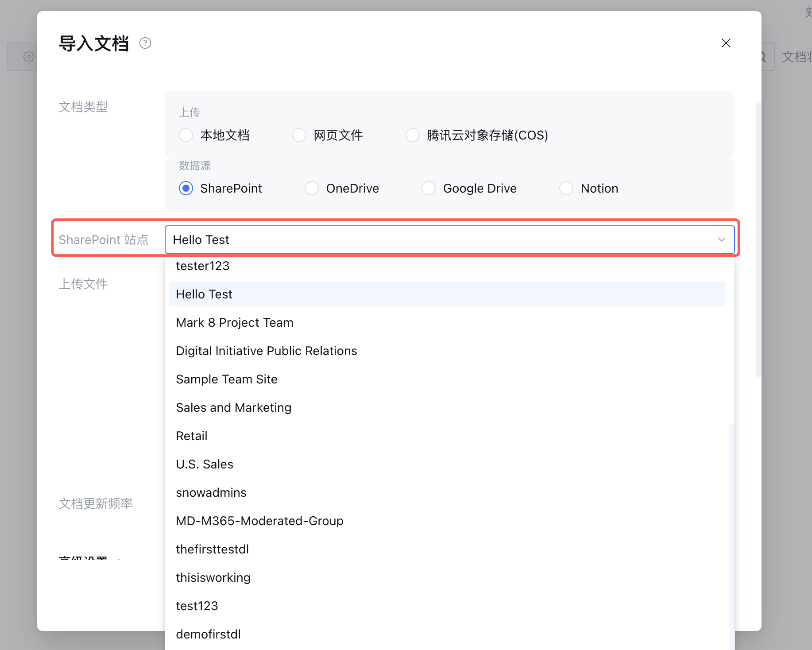The image size is (812, 650).
Task: Click the dropdown list scrollbar
Action: click(x=731, y=536)
